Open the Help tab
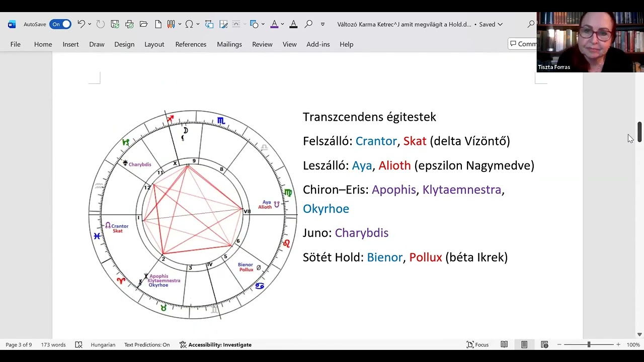 point(346,44)
